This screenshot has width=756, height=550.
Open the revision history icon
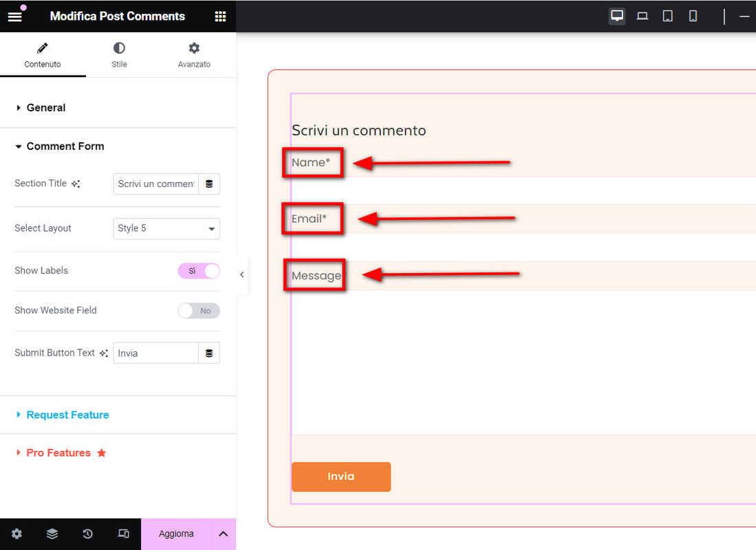pos(88,534)
